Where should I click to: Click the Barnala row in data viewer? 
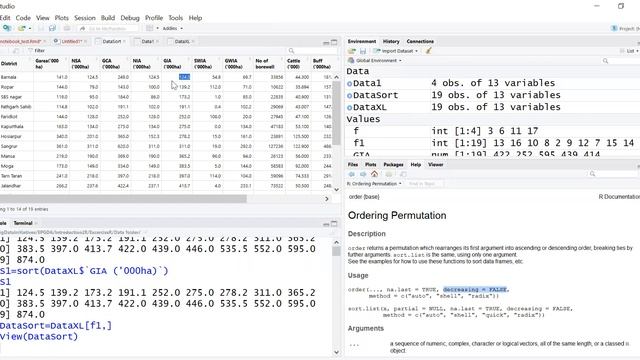(165, 77)
